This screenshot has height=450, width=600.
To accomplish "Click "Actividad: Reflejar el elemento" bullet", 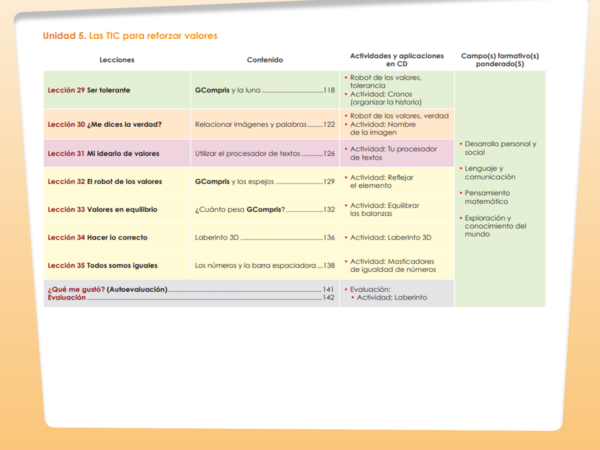I will (x=379, y=181).
